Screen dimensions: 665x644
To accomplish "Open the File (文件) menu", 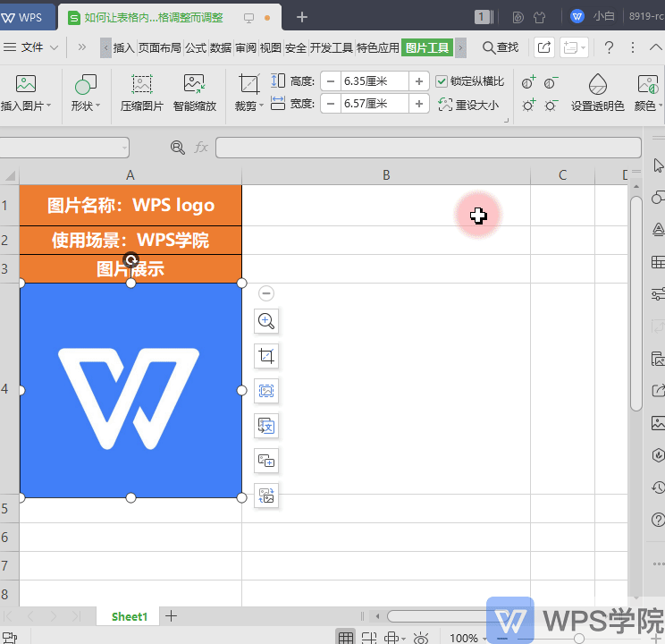I will pos(32,47).
